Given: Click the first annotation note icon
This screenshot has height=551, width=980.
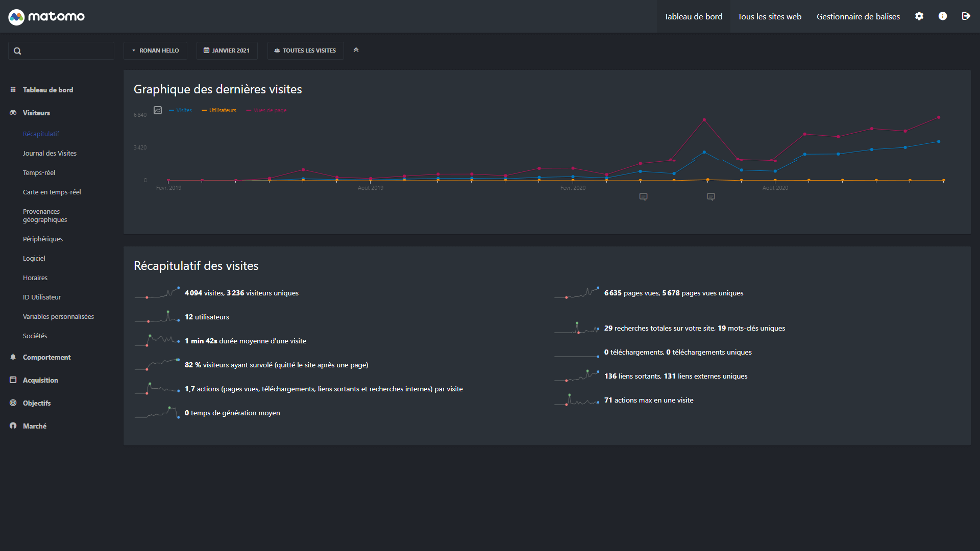Looking at the screenshot, I should (x=643, y=197).
